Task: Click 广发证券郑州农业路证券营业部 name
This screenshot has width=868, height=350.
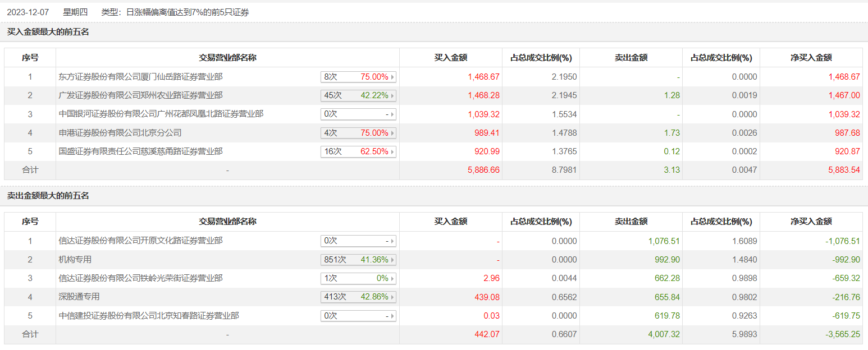Action: coord(140,95)
